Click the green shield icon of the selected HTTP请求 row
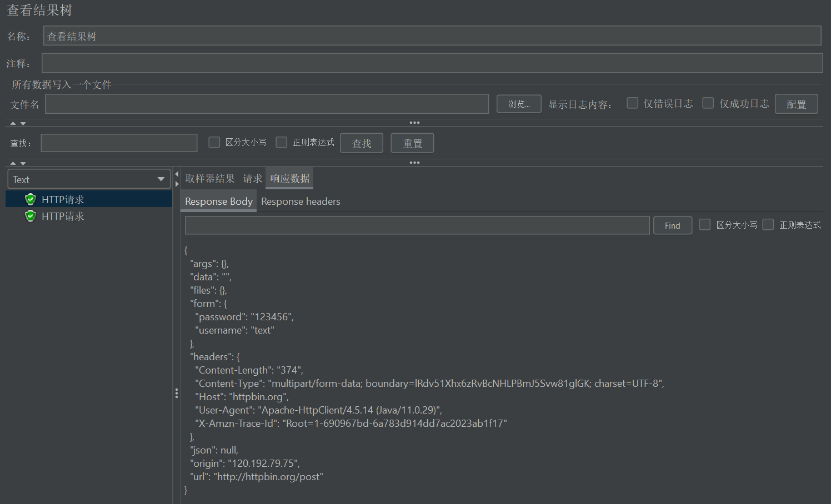831x504 pixels. pyautogui.click(x=31, y=199)
